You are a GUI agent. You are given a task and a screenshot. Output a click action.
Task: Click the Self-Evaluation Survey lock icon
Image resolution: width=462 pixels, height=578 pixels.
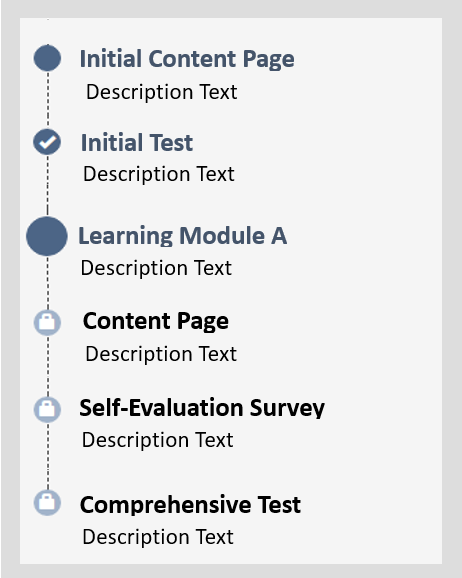tap(47, 410)
